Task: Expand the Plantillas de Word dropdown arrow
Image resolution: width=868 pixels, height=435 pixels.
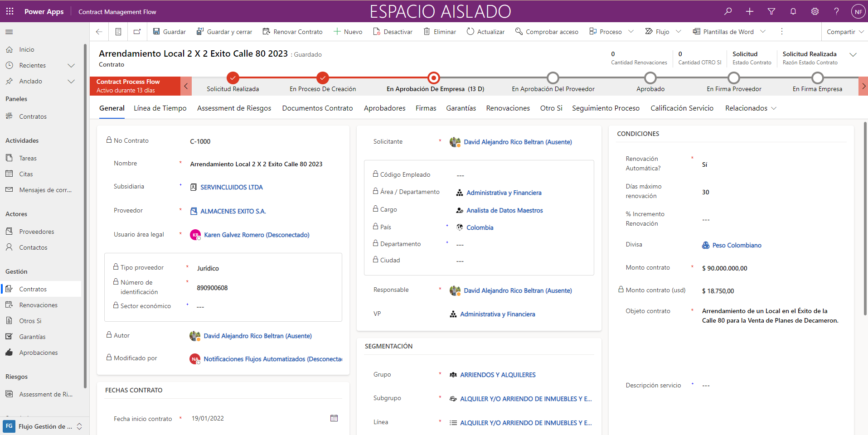Action: point(763,32)
